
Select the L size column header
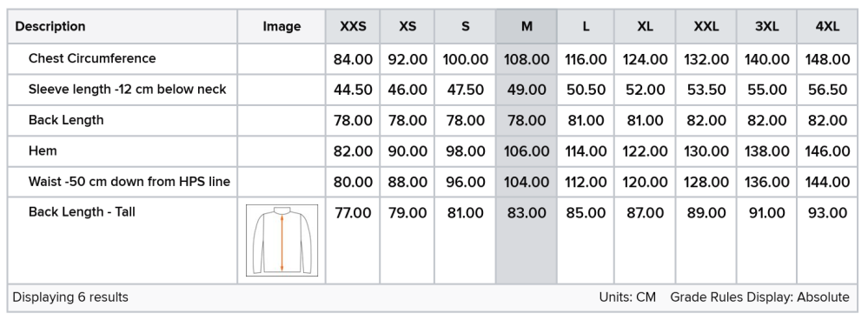point(586,27)
